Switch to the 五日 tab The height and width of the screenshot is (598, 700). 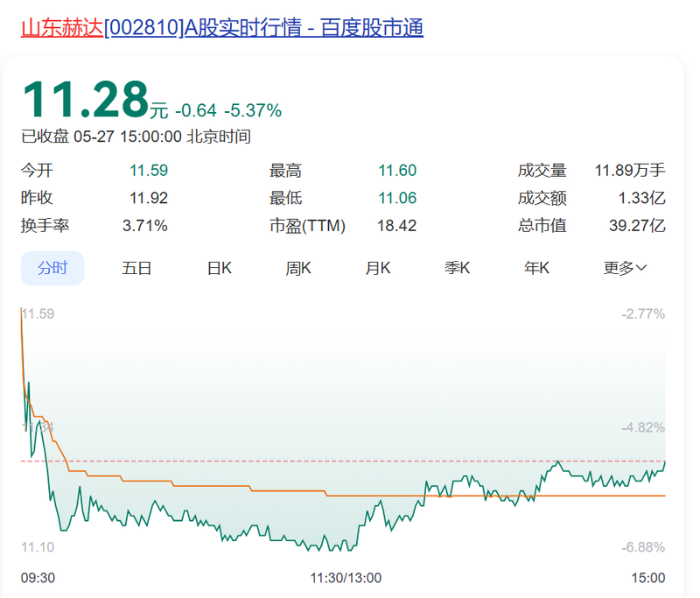point(136,268)
